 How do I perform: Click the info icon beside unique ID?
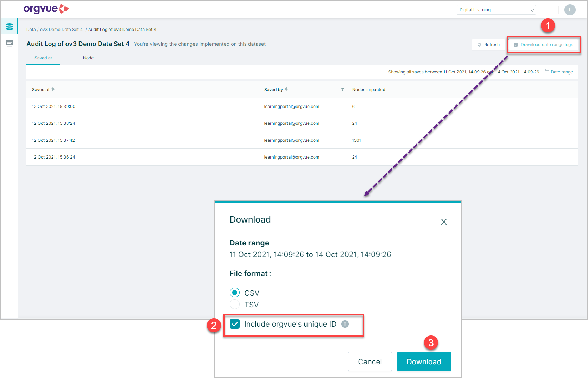[345, 324]
